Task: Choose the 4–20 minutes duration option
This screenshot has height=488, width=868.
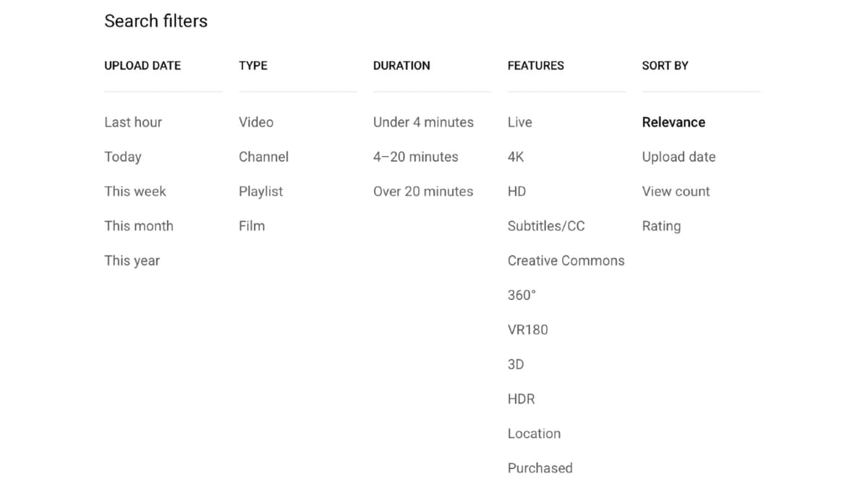Action: click(415, 157)
